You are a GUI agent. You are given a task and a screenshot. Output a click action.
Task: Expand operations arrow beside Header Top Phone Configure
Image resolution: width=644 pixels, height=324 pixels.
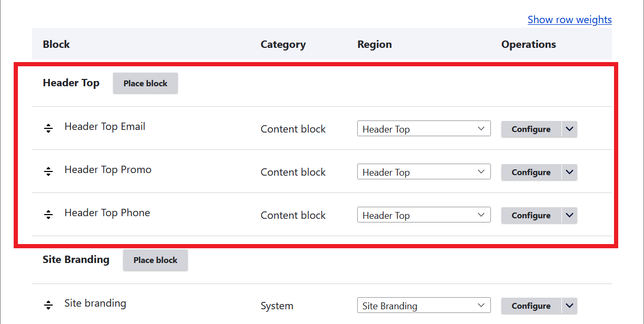coord(570,215)
